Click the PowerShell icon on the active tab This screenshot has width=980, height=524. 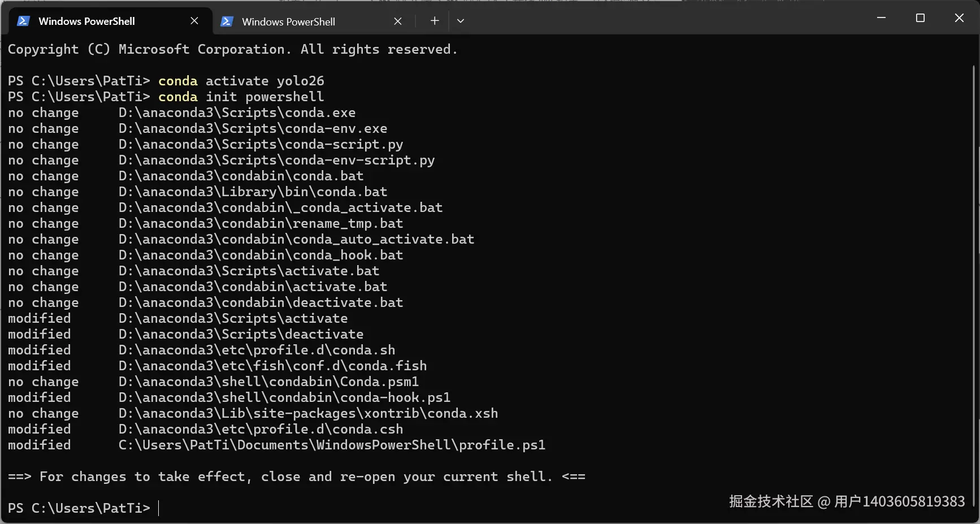pos(23,21)
